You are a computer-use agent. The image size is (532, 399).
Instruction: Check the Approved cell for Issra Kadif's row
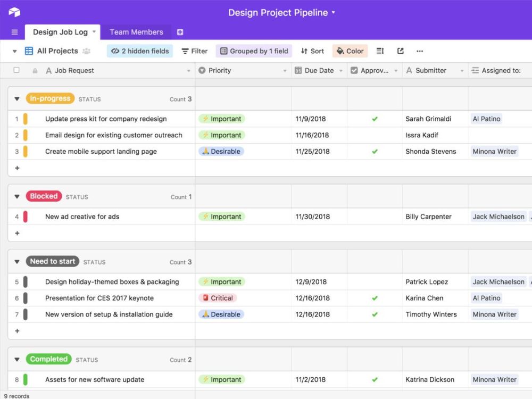point(375,135)
